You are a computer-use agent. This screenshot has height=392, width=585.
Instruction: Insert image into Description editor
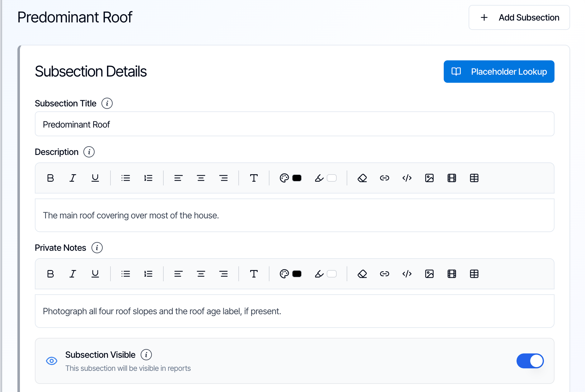point(429,178)
